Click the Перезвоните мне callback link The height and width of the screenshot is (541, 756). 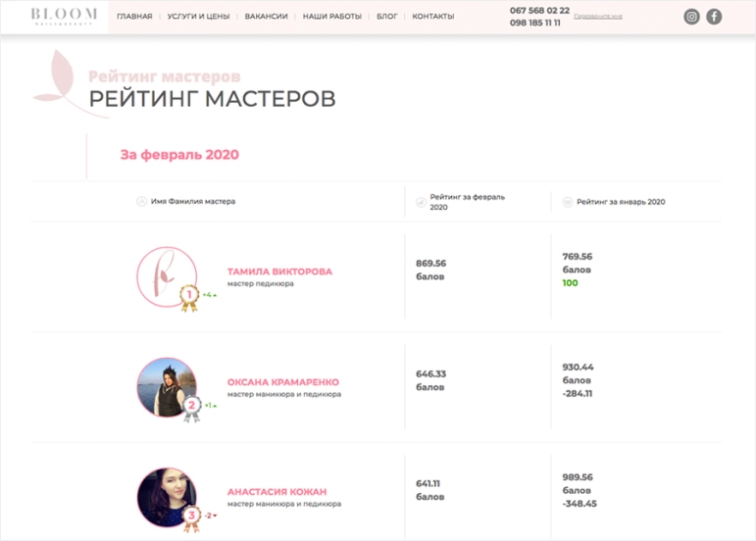pyautogui.click(x=598, y=17)
